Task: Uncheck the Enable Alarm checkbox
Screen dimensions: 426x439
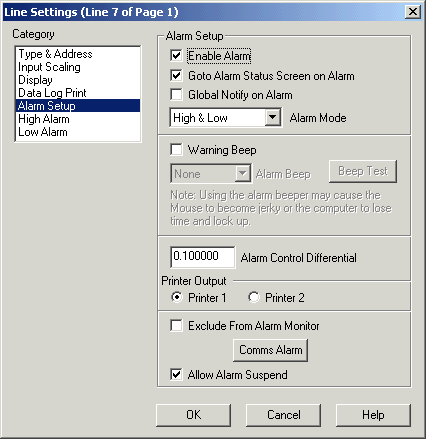Action: point(176,55)
